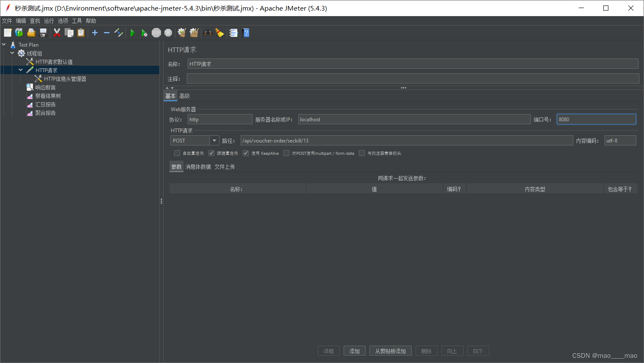644x363 pixels.
Task: Expand all nodes with plus icon
Action: (95, 33)
